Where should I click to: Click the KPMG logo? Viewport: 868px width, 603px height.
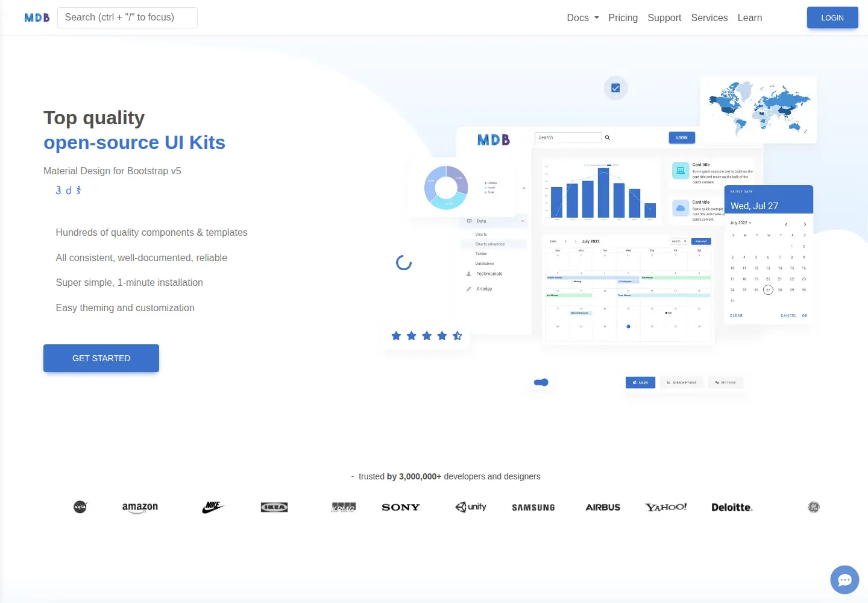click(344, 507)
